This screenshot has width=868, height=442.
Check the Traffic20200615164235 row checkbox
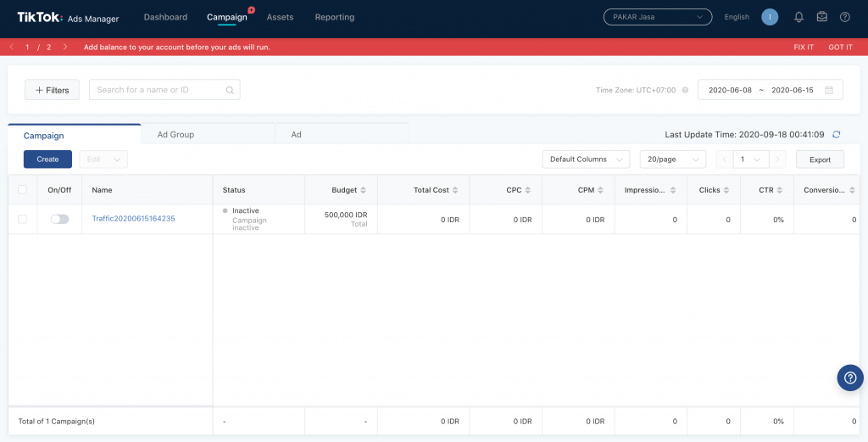22,220
